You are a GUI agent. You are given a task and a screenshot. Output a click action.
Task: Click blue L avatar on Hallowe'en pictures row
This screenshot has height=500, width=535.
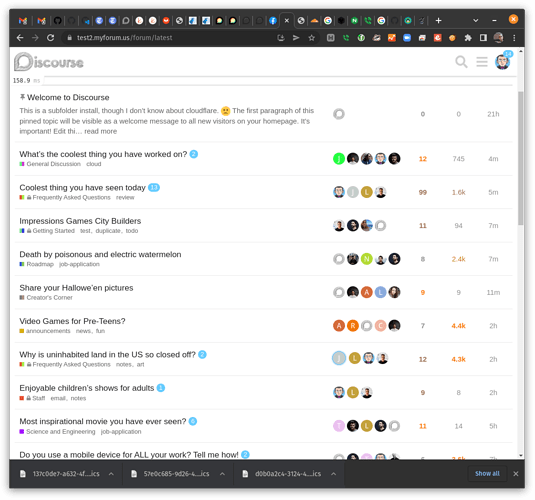pos(380,292)
